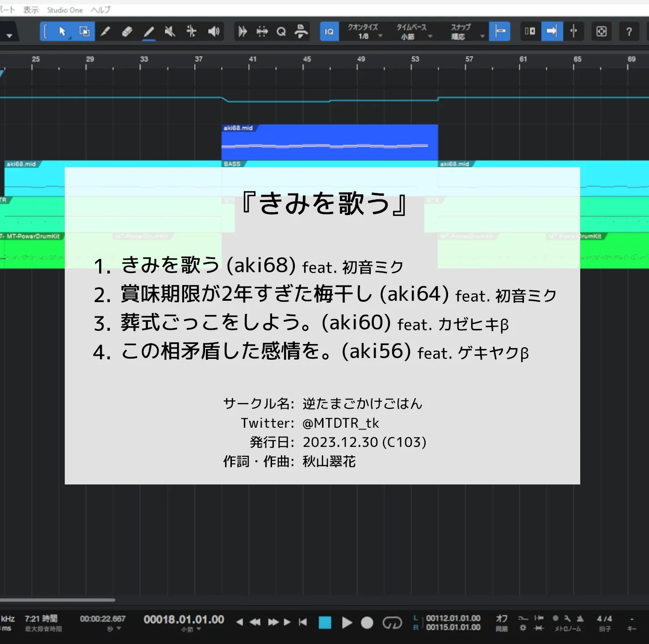Expand the dropdown arrow left of the toolbar
This screenshot has height=644, width=649.
9,35
